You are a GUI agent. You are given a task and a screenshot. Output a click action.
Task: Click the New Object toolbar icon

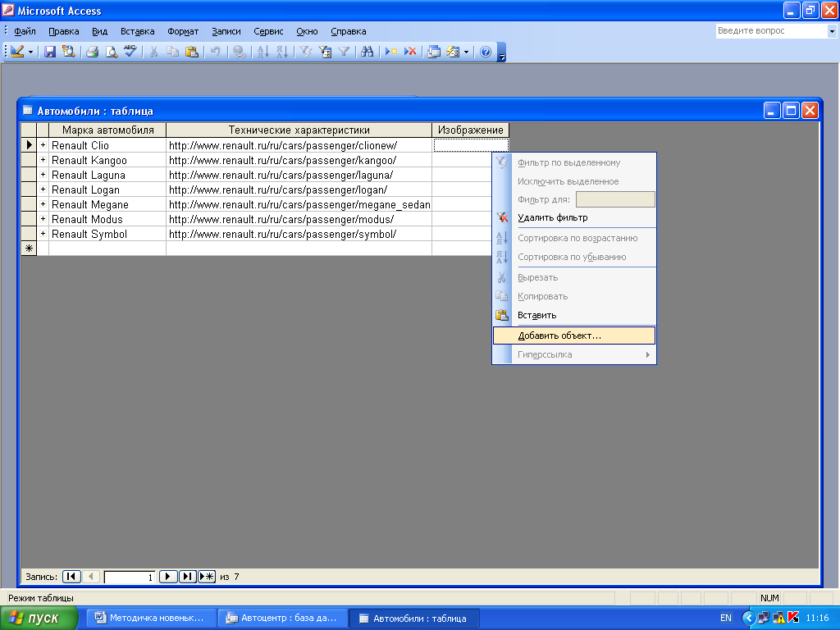[453, 52]
